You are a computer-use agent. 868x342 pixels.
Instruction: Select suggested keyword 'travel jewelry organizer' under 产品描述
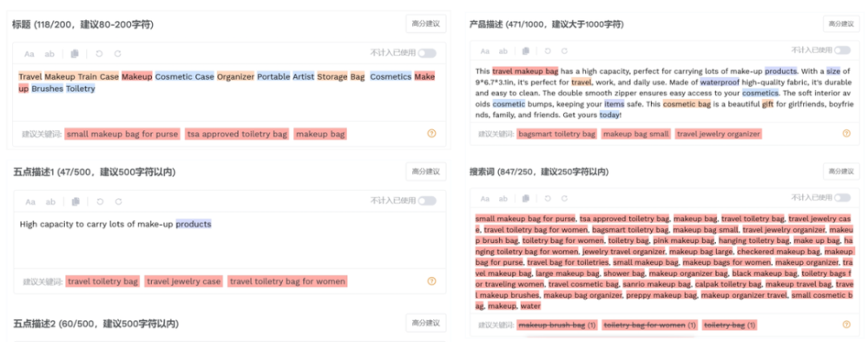click(719, 134)
